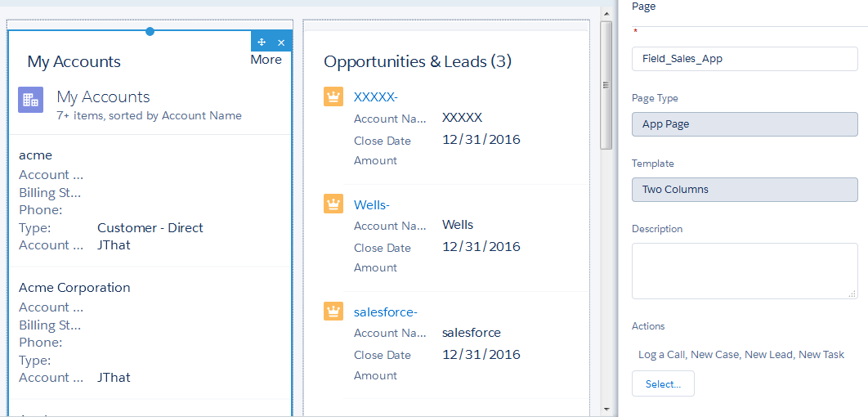868x417 pixels.
Task: Click the canvas vertical scrollbar thumb
Action: [x=606, y=85]
